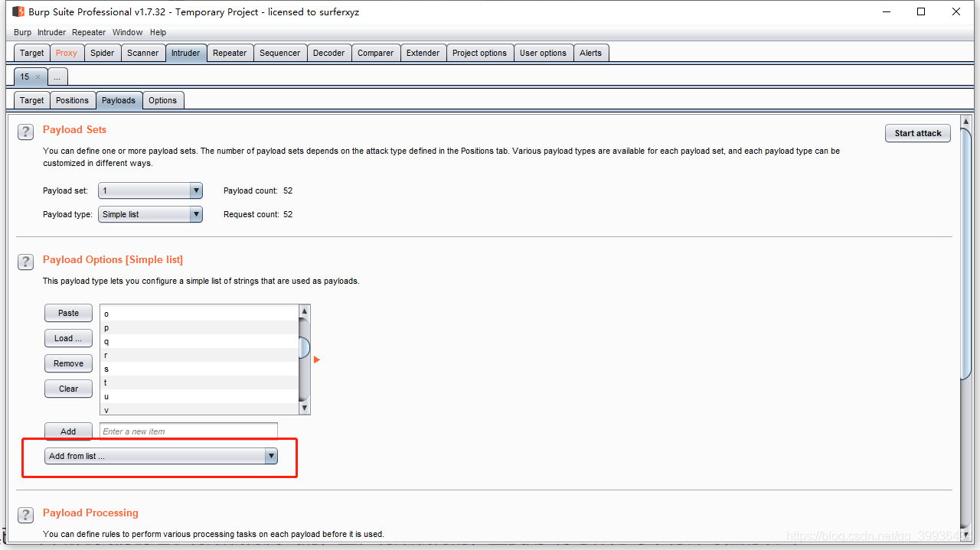Switch to the Proxy tab

coord(67,53)
